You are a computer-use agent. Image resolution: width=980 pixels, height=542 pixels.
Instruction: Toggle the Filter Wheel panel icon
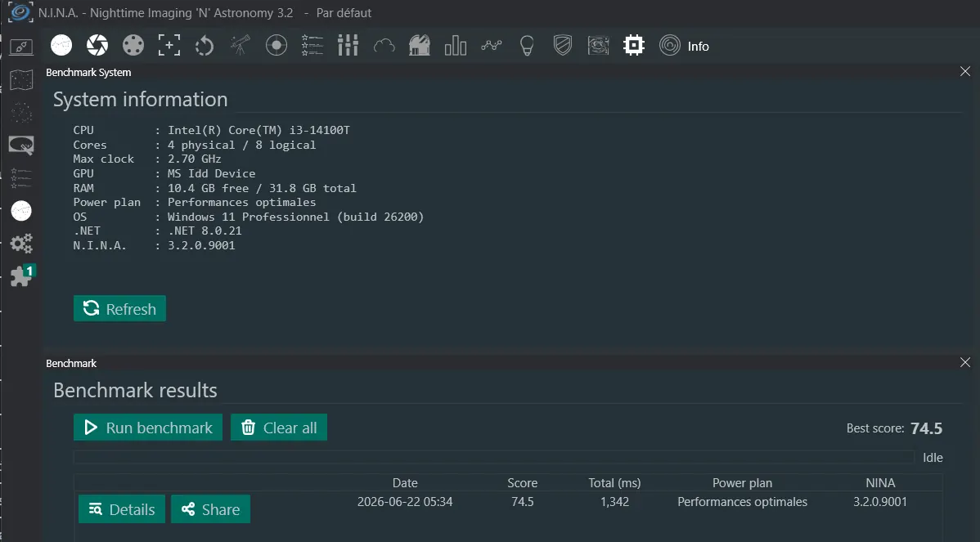(133, 46)
